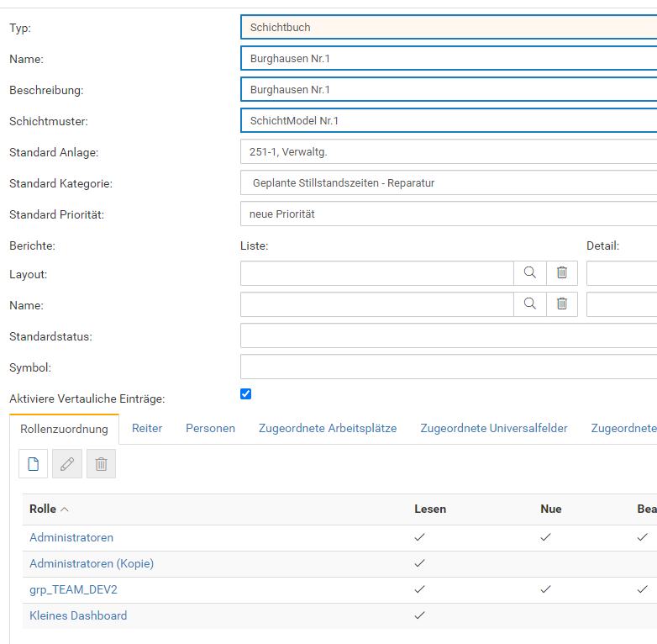Image resolution: width=657 pixels, height=644 pixels.
Task: Sort by the Rolle column arrow
Action: [x=65, y=509]
